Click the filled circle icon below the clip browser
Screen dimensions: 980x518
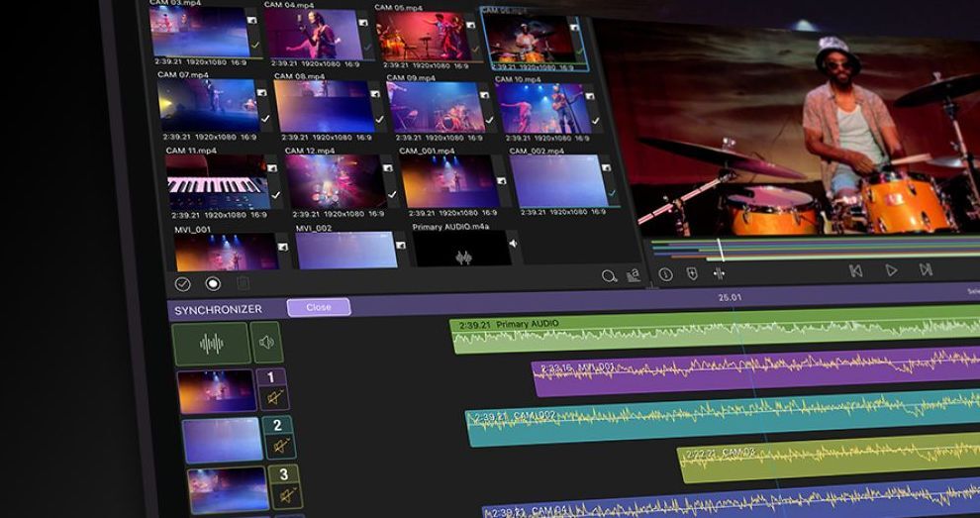pyautogui.click(x=213, y=284)
